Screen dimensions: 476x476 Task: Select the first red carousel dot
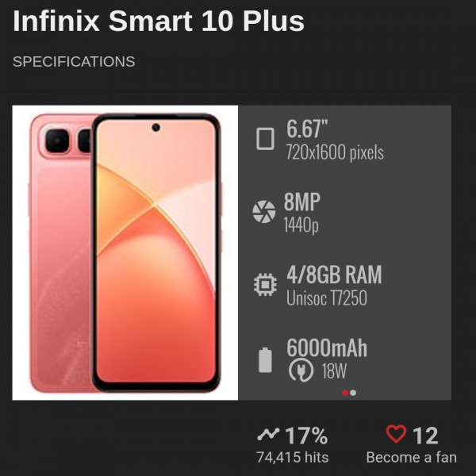[345, 393]
